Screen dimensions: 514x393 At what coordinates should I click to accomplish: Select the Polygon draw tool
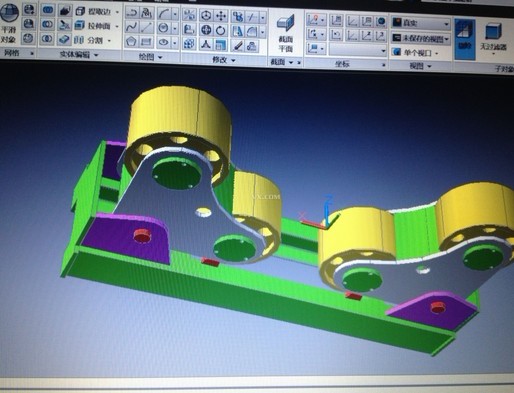(131, 42)
